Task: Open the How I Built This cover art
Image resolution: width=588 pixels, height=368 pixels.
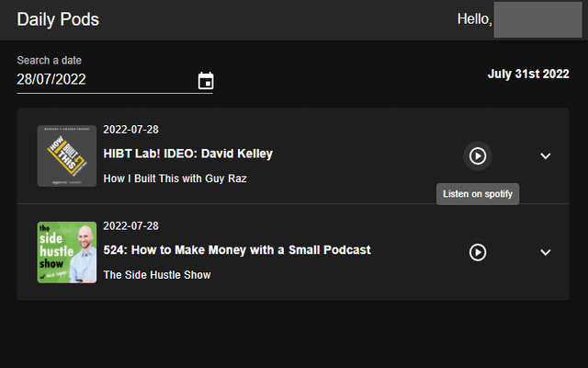Action: point(67,155)
